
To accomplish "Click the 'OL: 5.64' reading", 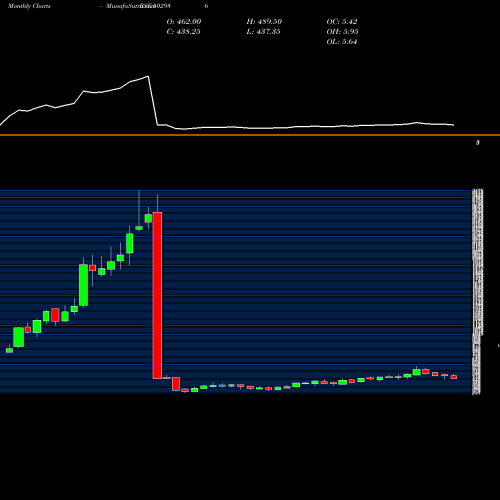I will 342,41.
